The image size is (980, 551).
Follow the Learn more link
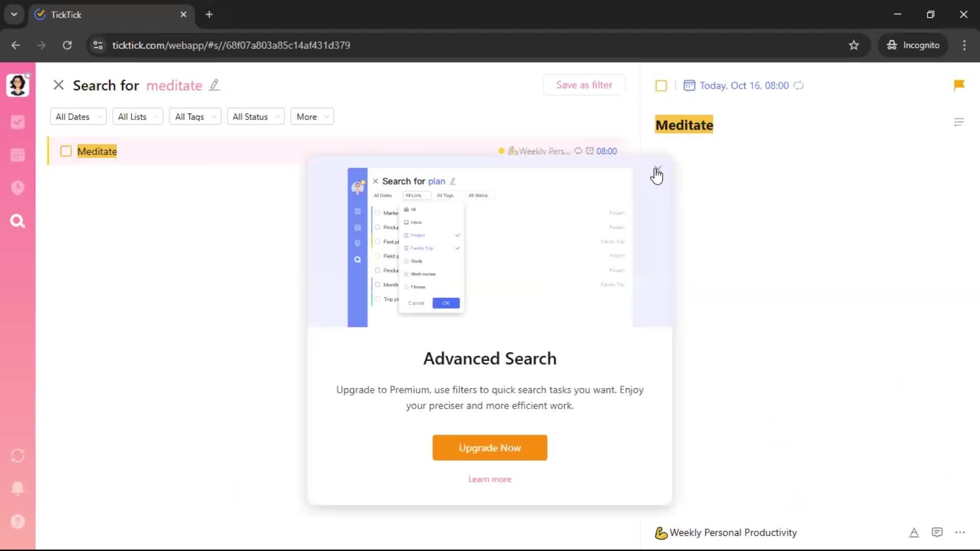pos(489,479)
